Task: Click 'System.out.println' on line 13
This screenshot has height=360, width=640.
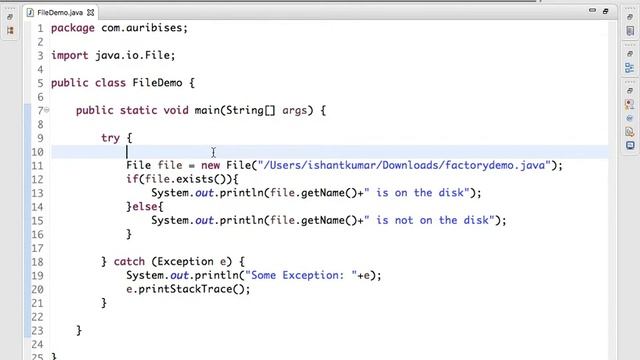Action: click(207, 193)
